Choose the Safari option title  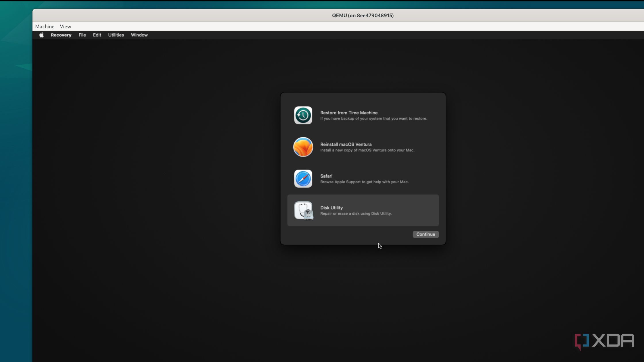point(326,176)
